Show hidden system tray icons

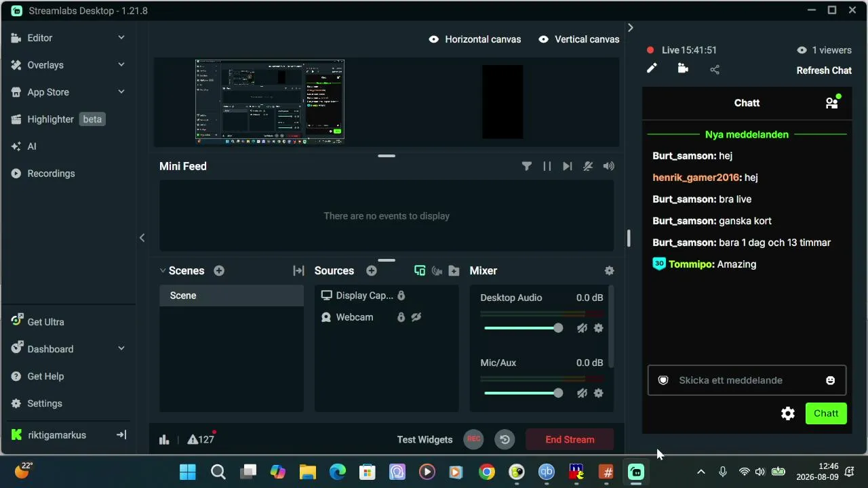[701, 472]
